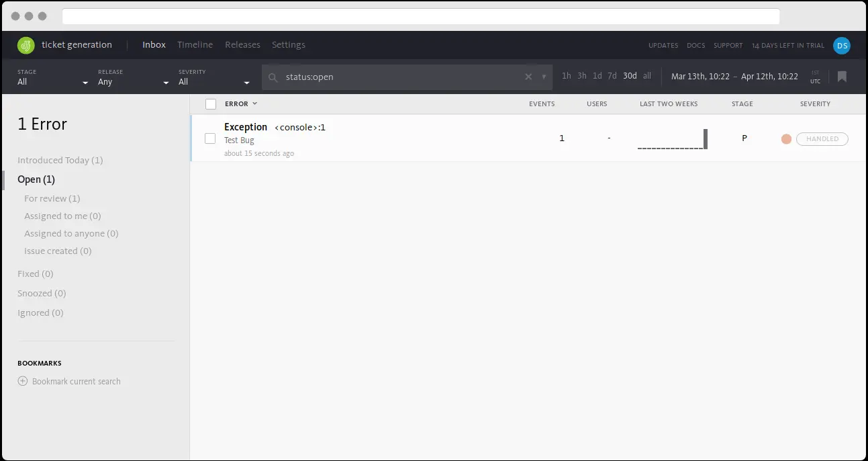Open the Settings tab
This screenshot has width=868, height=461.
click(x=289, y=45)
